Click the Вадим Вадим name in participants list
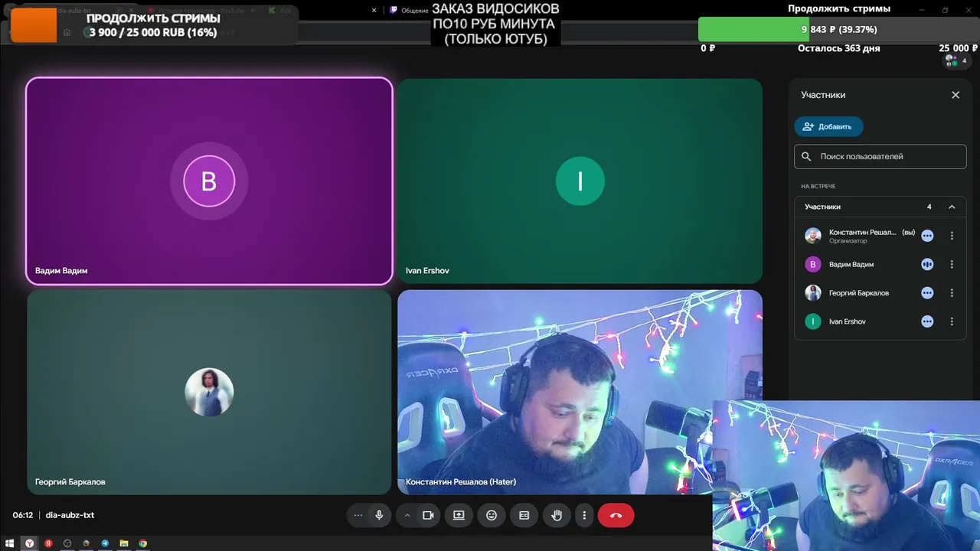 click(851, 264)
